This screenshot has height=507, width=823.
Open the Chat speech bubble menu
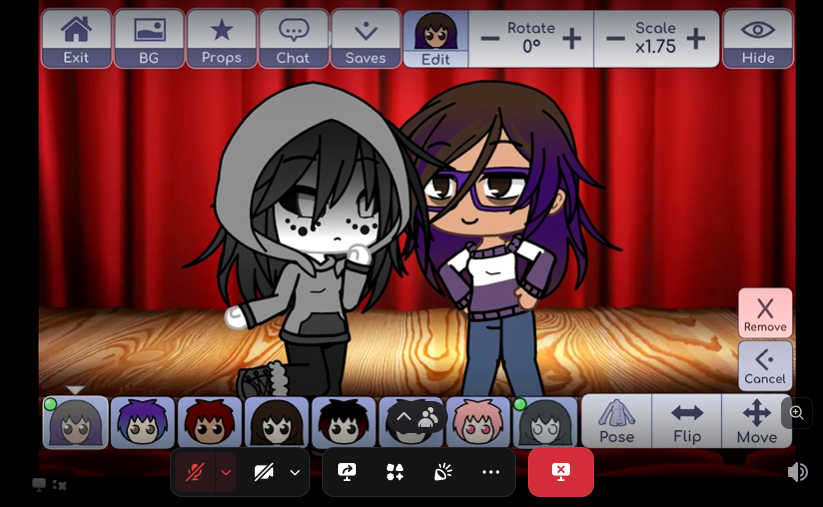(x=293, y=39)
